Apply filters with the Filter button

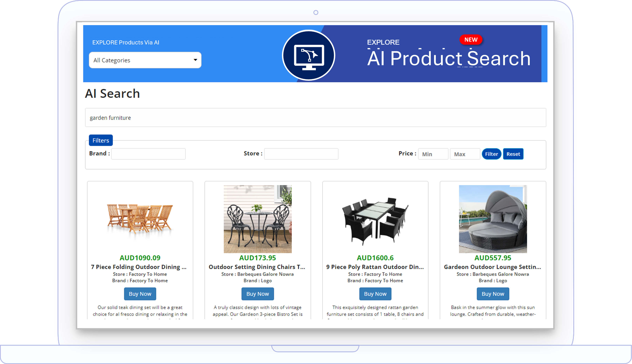click(492, 154)
